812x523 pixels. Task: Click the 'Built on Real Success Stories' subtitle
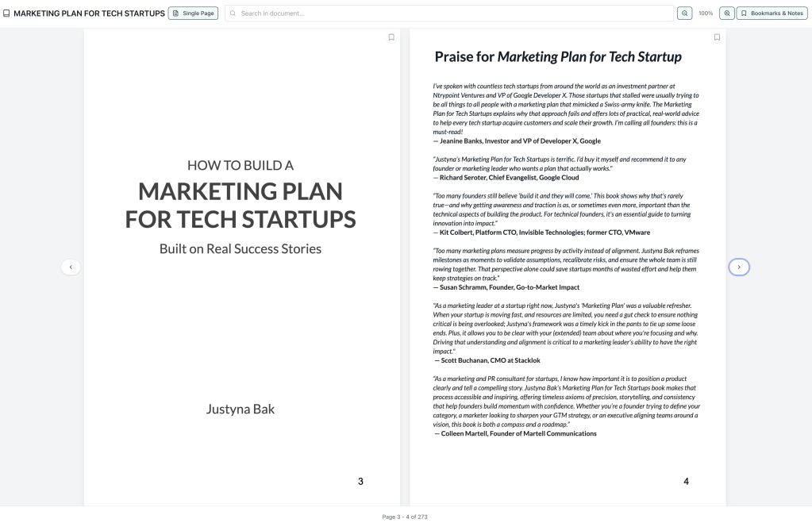point(241,248)
